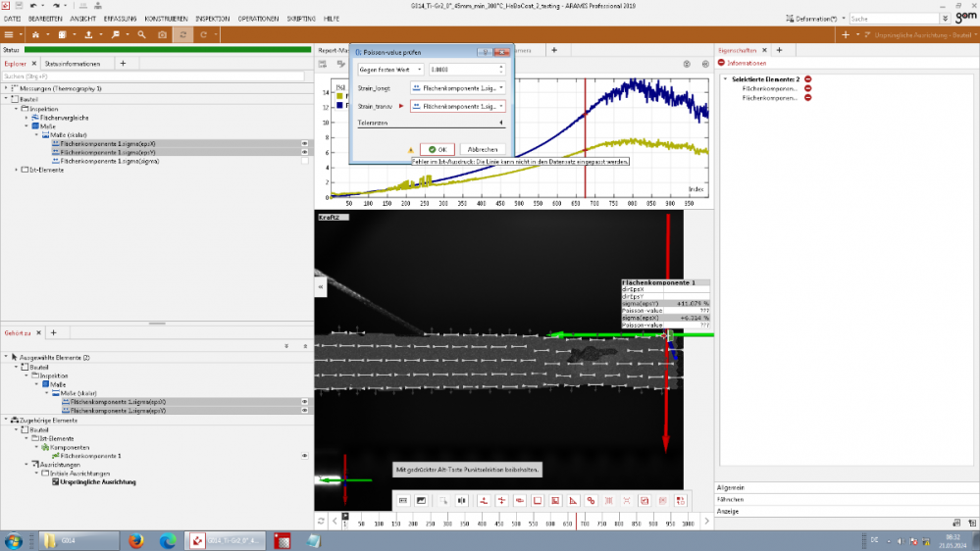Click the home icon in orange toolbar
This screenshot has height=551, width=980.
[35, 34]
